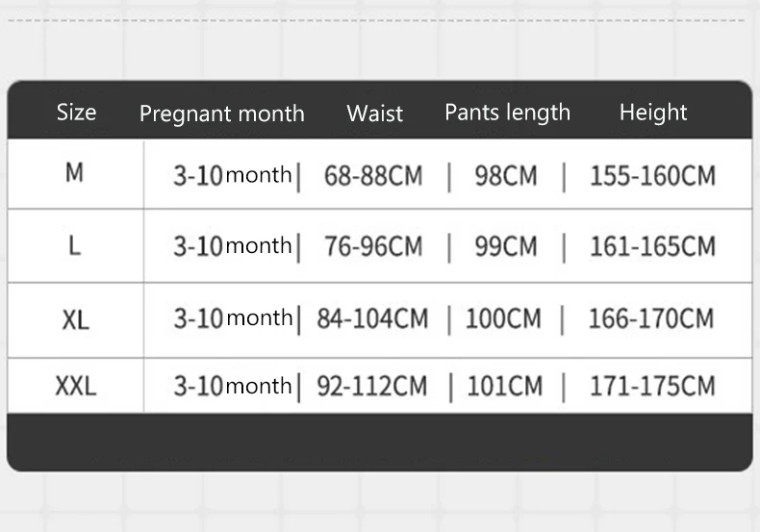Screen dimensions: 760x532
Task: Click the Size column header
Action: [x=77, y=113]
